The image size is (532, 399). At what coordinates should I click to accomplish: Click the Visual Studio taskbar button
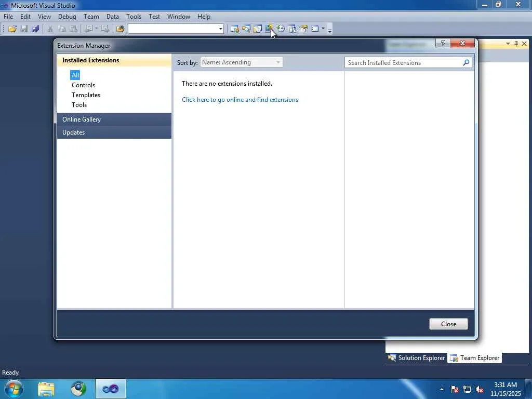[111, 389]
